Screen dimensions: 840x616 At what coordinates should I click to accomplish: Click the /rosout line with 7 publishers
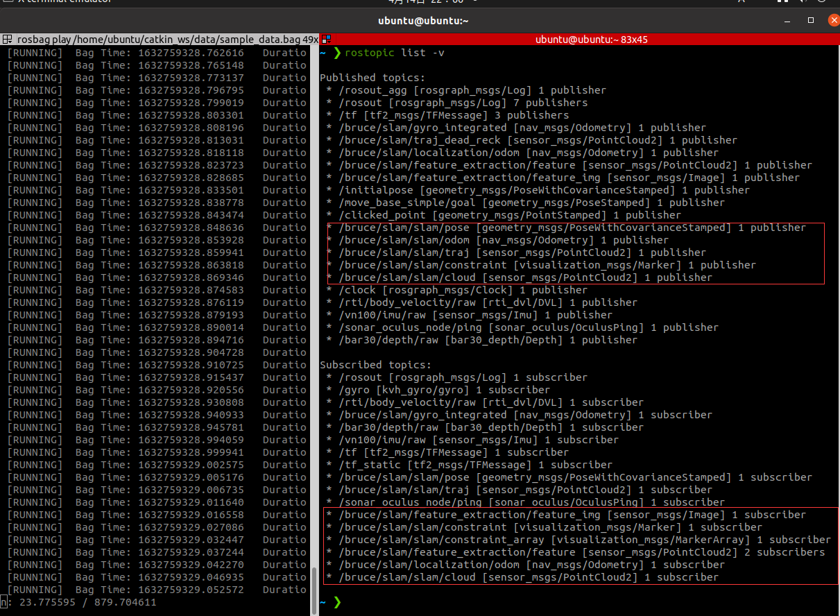(x=456, y=103)
